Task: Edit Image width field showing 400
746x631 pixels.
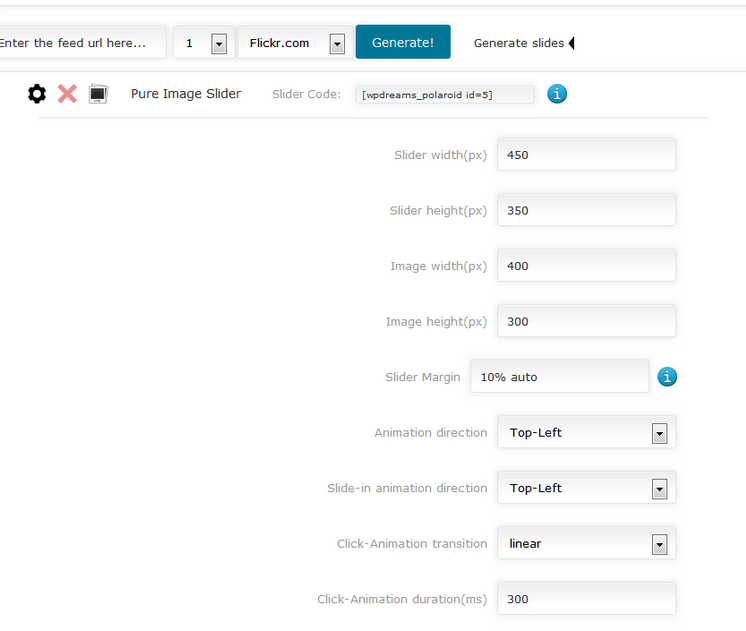Action: coord(586,266)
